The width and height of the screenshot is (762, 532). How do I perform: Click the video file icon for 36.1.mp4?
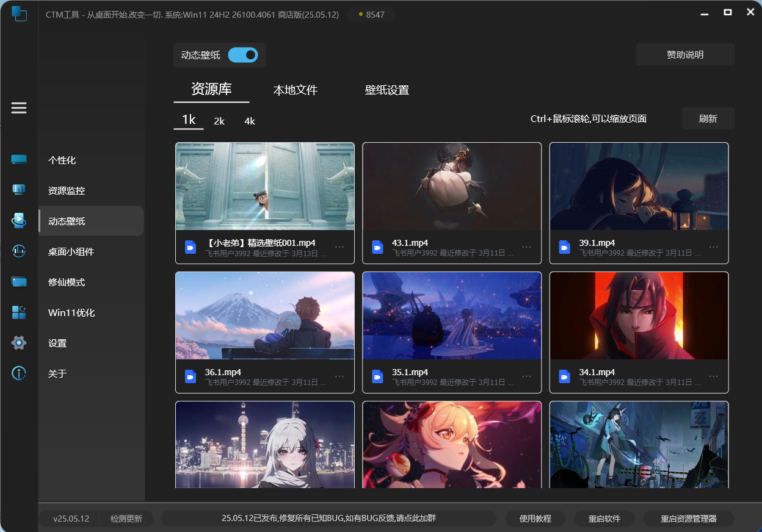pyautogui.click(x=190, y=376)
